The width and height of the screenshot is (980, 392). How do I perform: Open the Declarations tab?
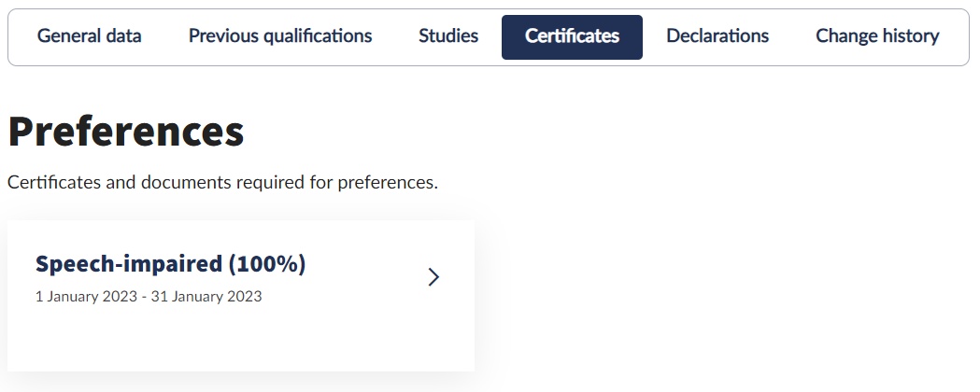717,36
